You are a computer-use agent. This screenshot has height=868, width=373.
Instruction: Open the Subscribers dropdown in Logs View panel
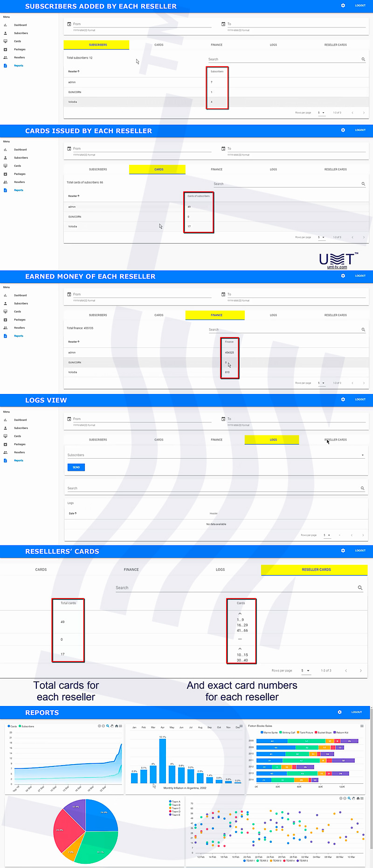click(x=215, y=455)
